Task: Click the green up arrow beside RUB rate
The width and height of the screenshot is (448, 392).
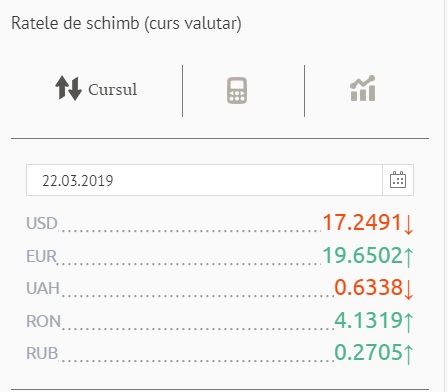Action: (409, 354)
